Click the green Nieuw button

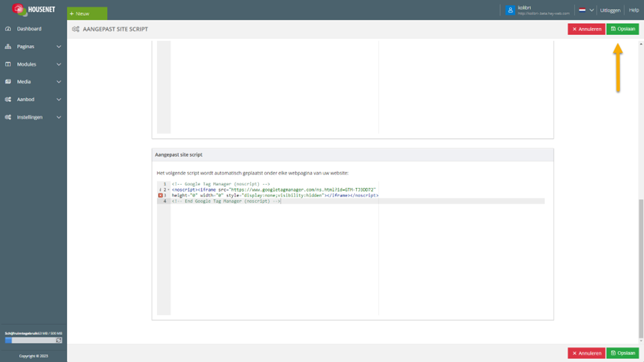tap(87, 14)
